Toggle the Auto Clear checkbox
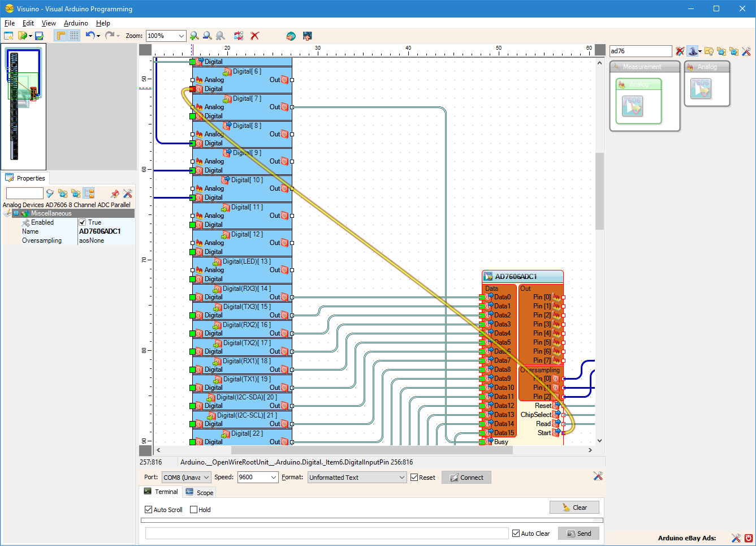Image resolution: width=756 pixels, height=546 pixels. tap(516, 534)
